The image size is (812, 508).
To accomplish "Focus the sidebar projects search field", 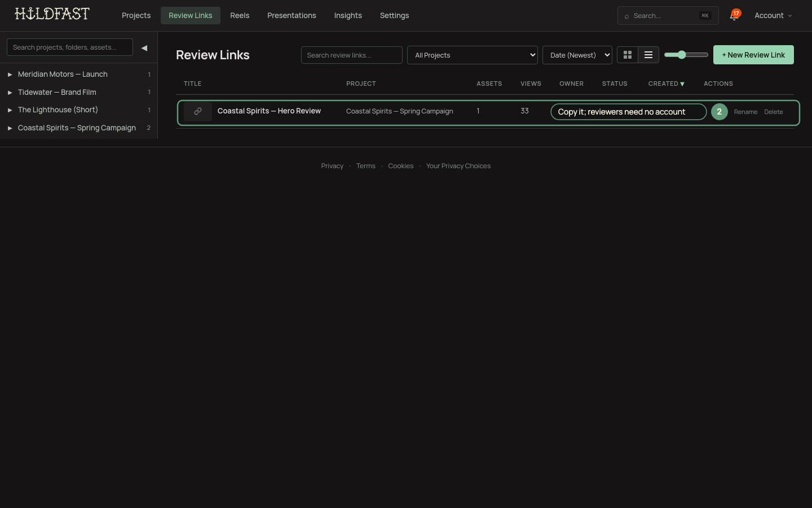I will [x=70, y=47].
